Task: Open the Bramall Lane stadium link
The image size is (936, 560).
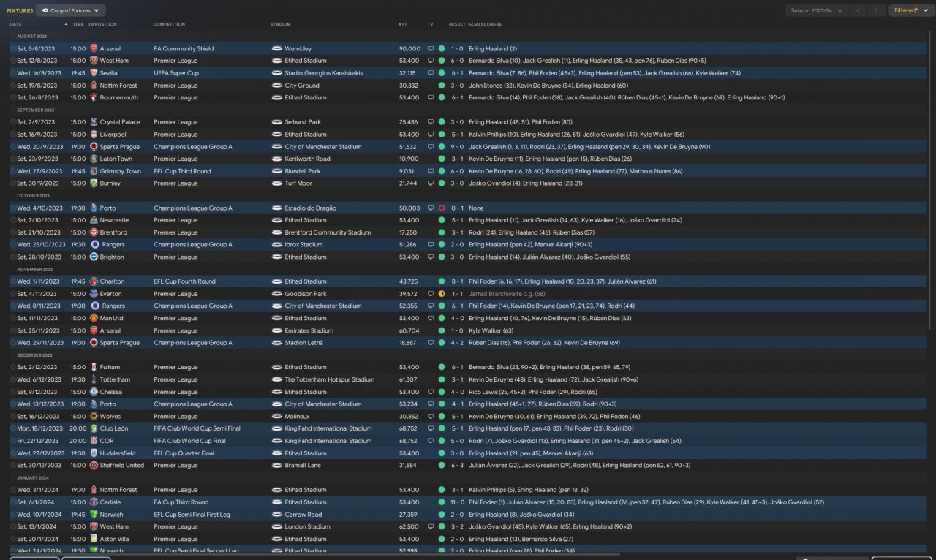Action: coord(303,465)
